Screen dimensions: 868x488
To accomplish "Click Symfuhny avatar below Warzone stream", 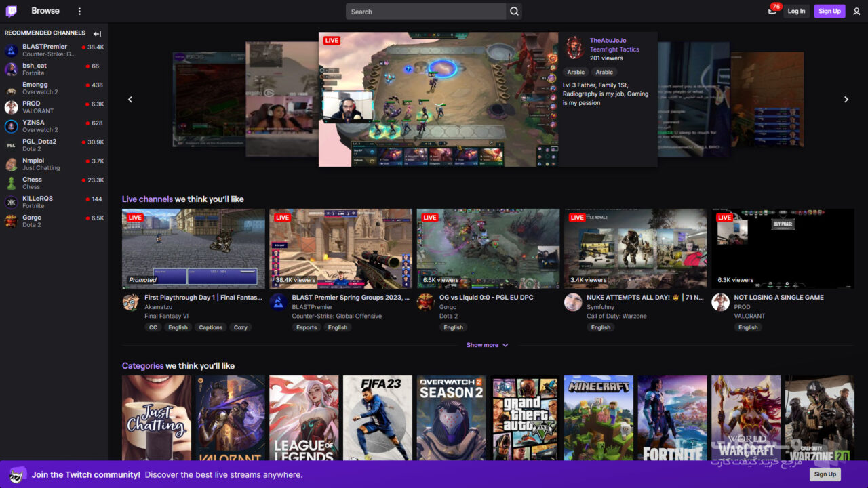I will click(x=573, y=302).
